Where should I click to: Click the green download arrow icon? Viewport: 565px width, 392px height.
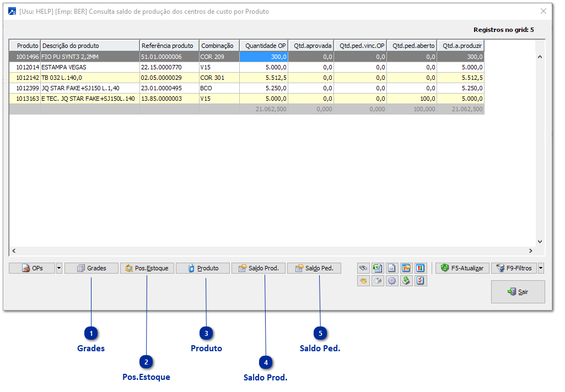406,281
